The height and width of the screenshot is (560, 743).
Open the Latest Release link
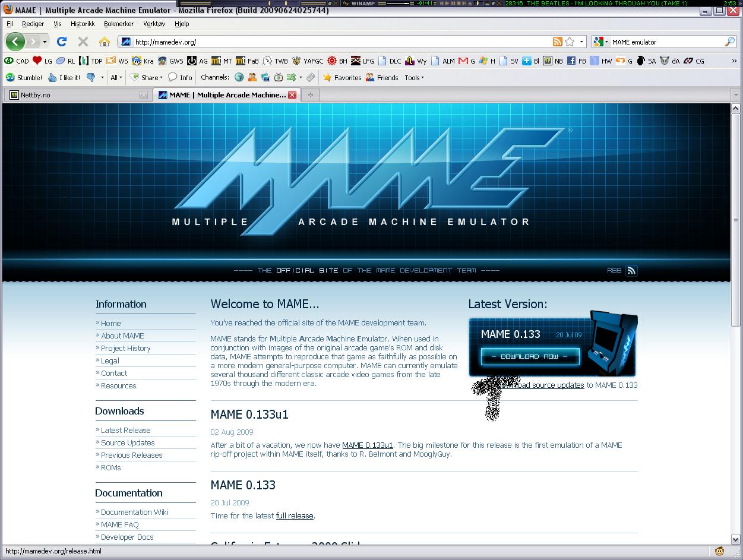tap(125, 430)
